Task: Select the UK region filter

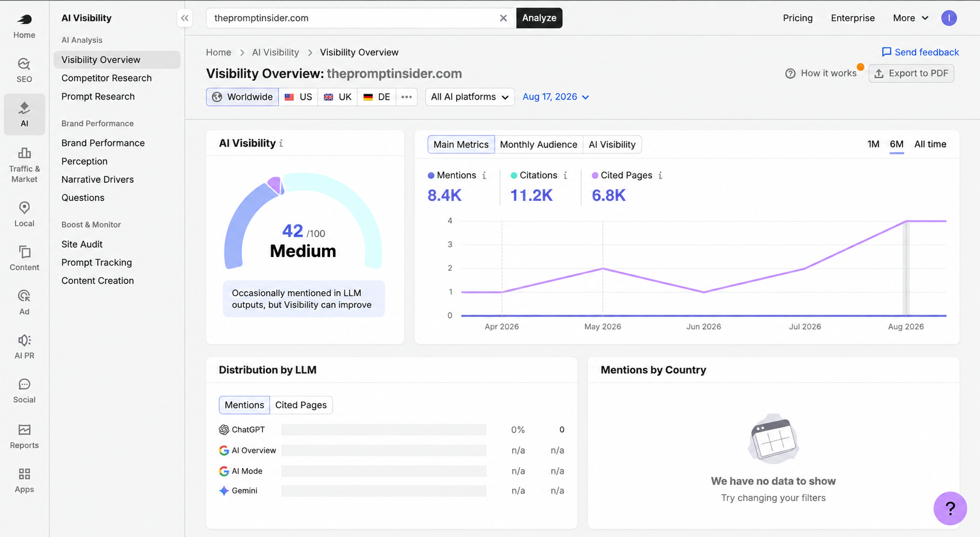Action: (x=338, y=97)
